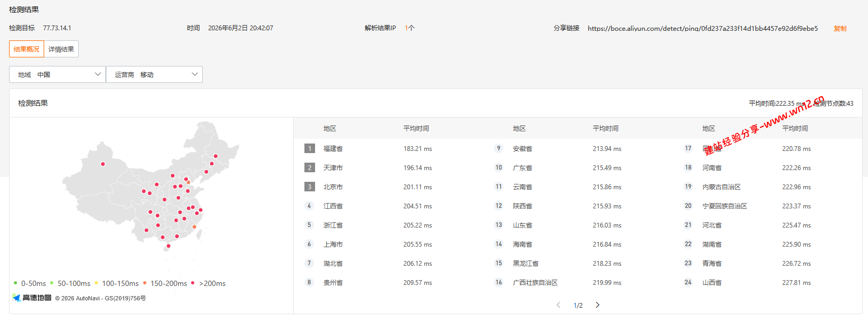Viewport: 868px width, 320px height.
Task: Select the 黑龙江省 row name
Action: pos(526,264)
